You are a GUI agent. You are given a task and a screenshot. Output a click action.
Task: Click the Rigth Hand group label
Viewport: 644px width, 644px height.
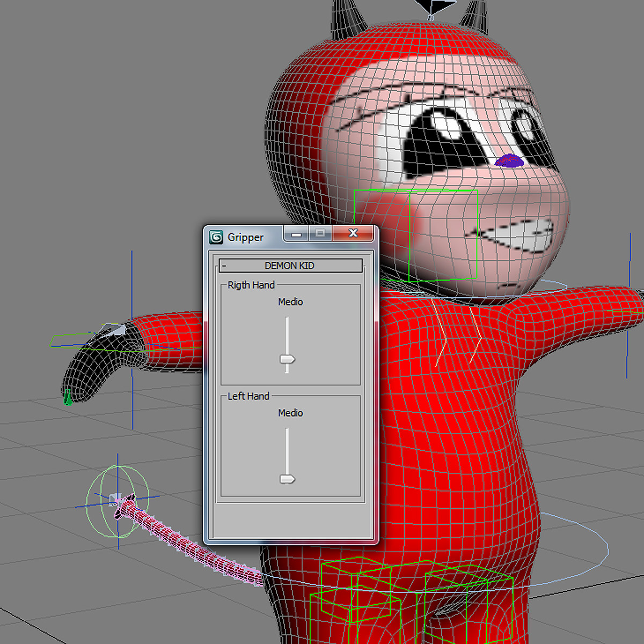251,285
